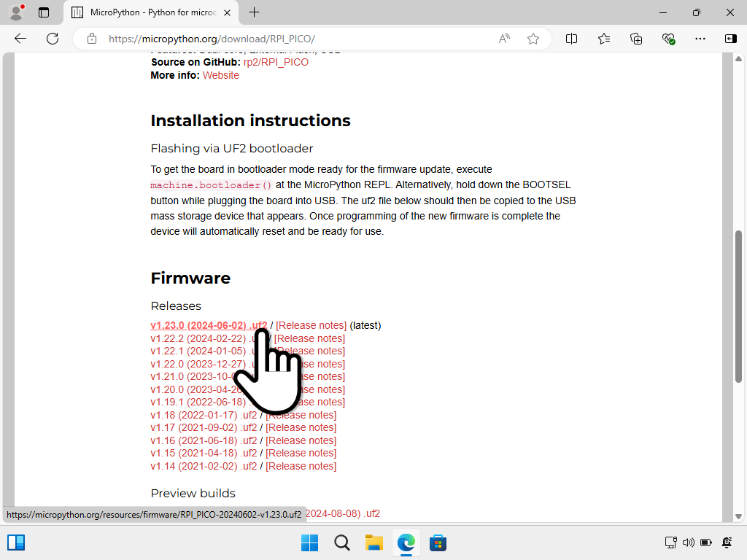Open Release notes for v1.18
Screen dimensions: 747x560
click(301, 415)
